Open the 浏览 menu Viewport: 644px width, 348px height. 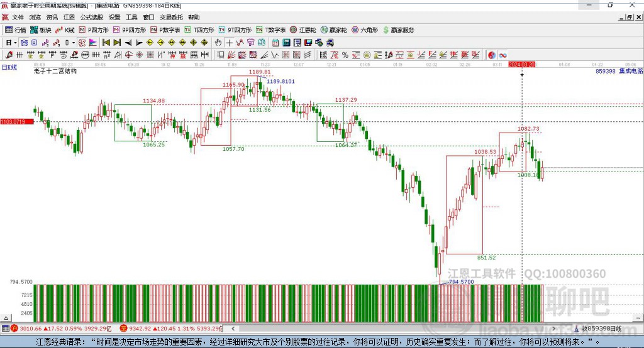[x=35, y=17]
